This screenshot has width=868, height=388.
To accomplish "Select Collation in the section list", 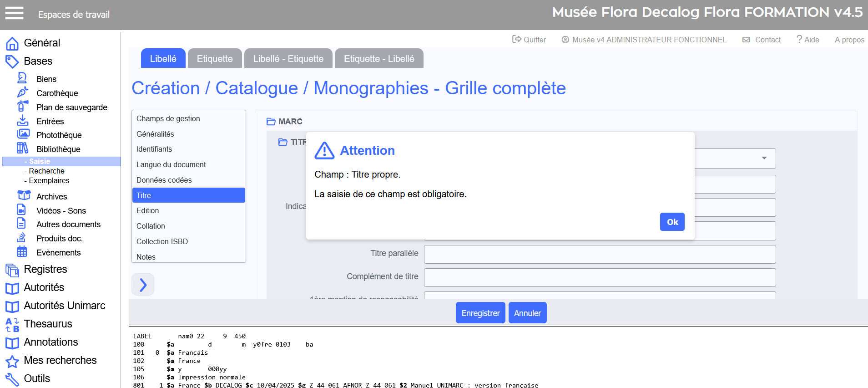I will point(151,226).
